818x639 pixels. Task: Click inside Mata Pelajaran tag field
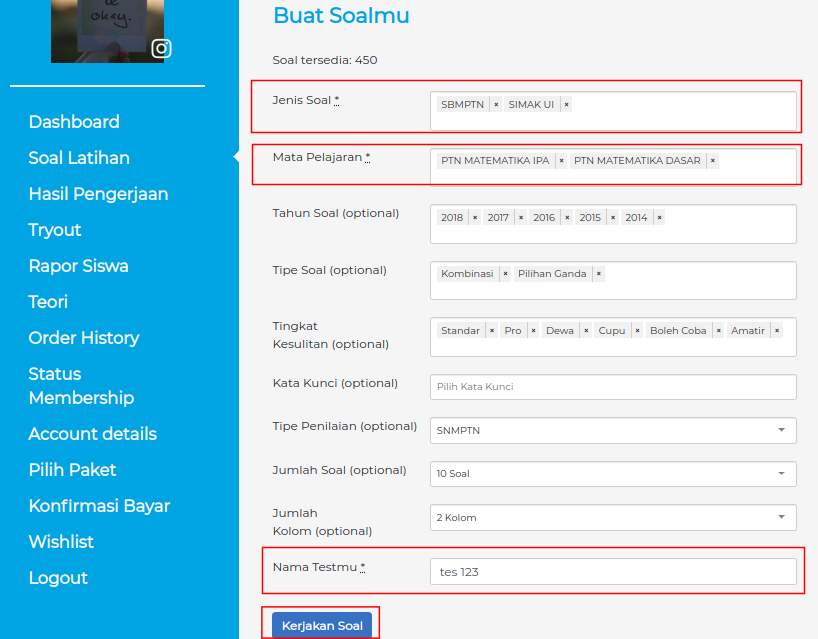[x=613, y=167]
